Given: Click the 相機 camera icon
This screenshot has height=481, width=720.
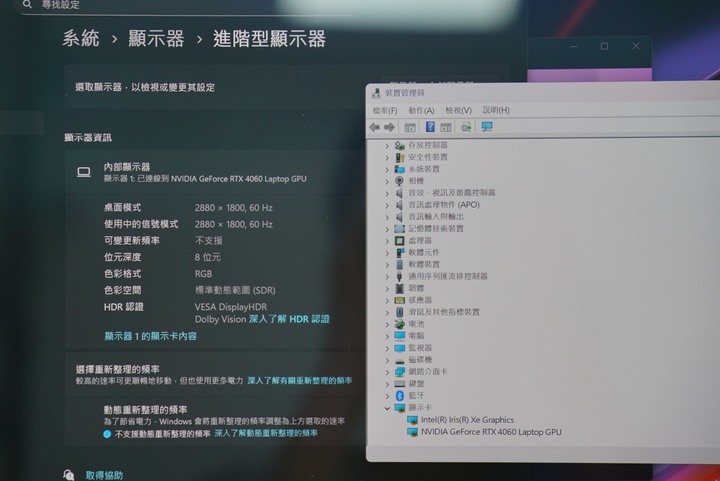Looking at the screenshot, I should (x=399, y=181).
